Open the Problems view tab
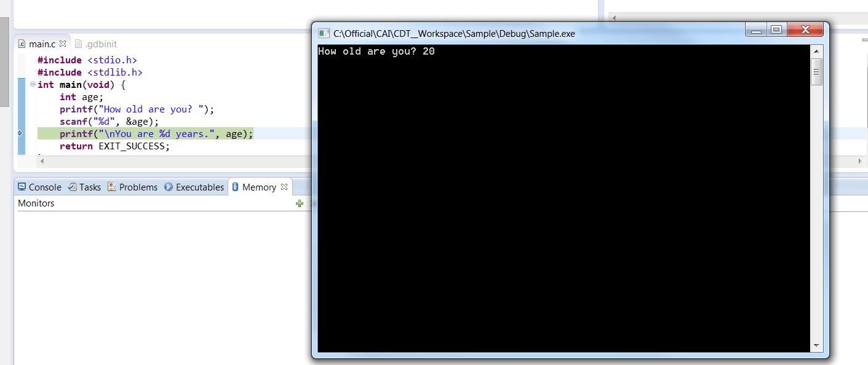The height and width of the screenshot is (365, 868). pos(132,187)
